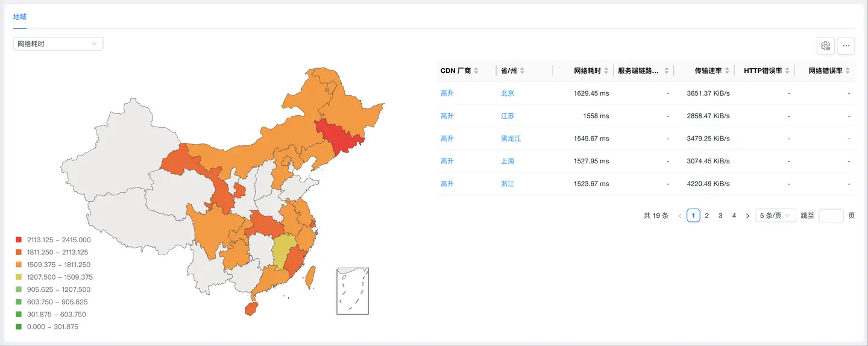Viewport: 868px width, 346px height.
Task: Go to next page arrow
Action: pyautogui.click(x=747, y=216)
